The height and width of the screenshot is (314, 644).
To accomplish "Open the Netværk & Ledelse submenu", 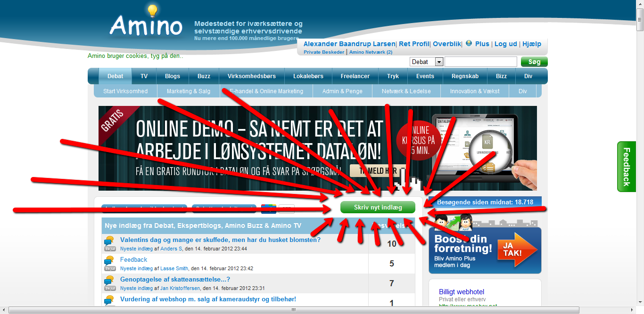I will (x=406, y=91).
